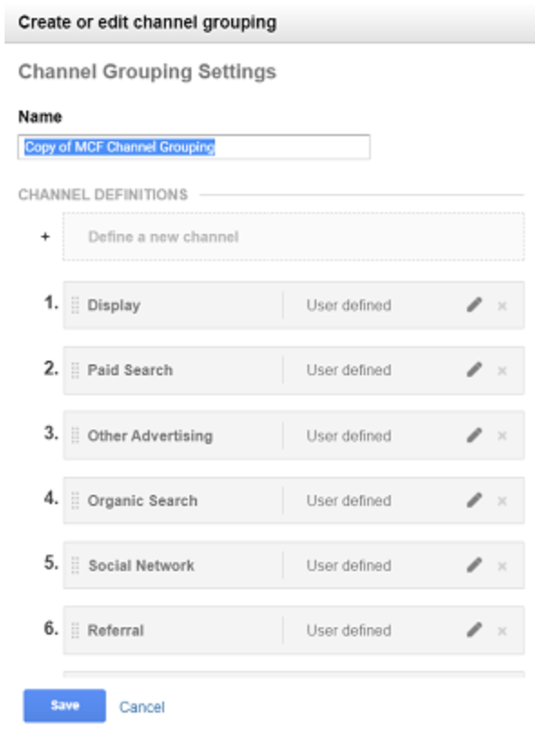This screenshot has width=535, height=756.
Task: Edit the Referral channel pencil icon
Action: coord(474,630)
